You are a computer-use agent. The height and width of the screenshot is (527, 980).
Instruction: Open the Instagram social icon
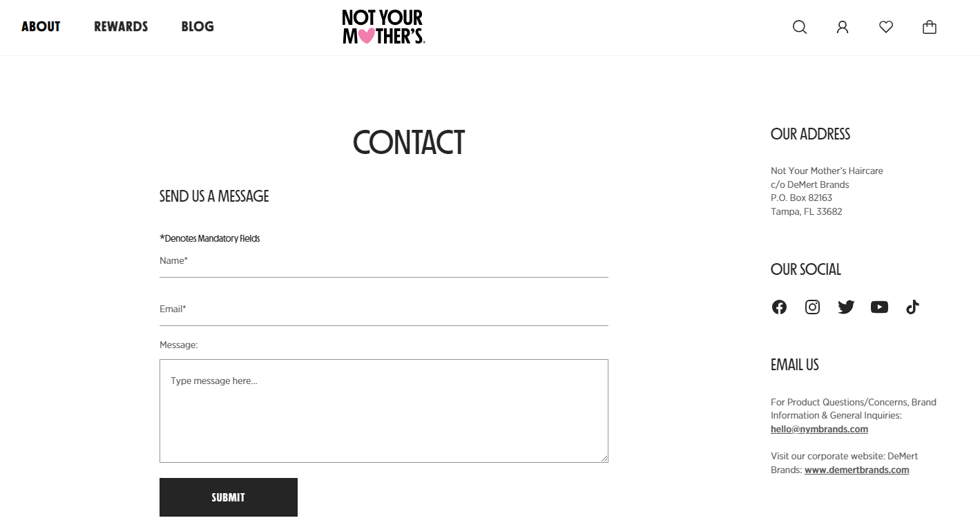tap(812, 307)
